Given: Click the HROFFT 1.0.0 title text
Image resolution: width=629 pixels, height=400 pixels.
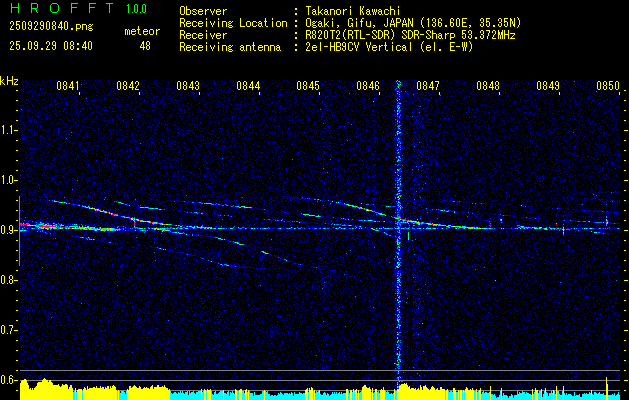Looking at the screenshot, I should 78,8.
